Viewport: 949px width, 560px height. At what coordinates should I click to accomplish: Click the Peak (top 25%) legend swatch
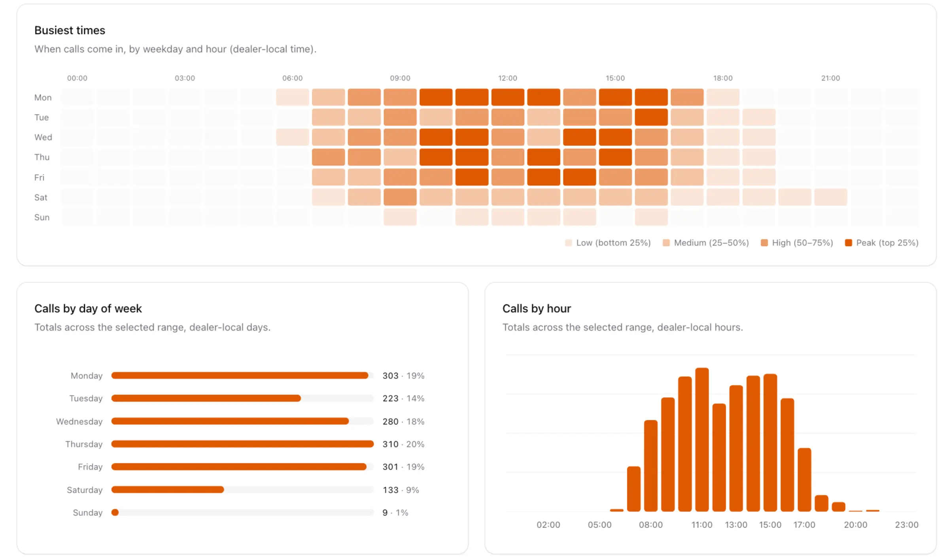(x=849, y=243)
